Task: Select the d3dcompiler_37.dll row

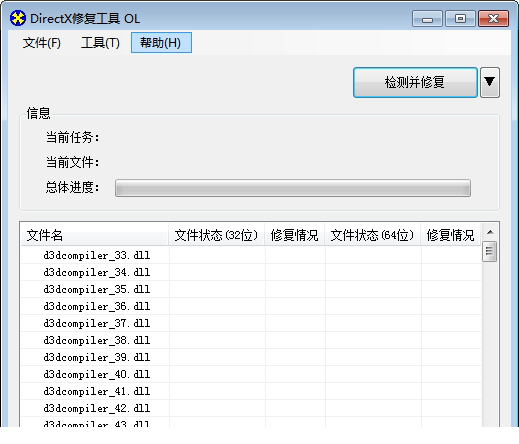Action: point(251,323)
